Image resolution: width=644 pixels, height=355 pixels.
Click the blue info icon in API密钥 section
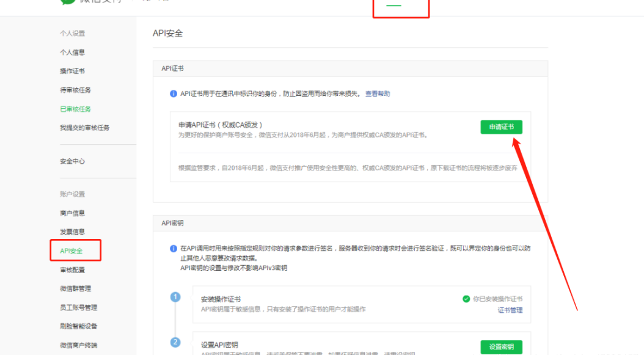point(174,249)
